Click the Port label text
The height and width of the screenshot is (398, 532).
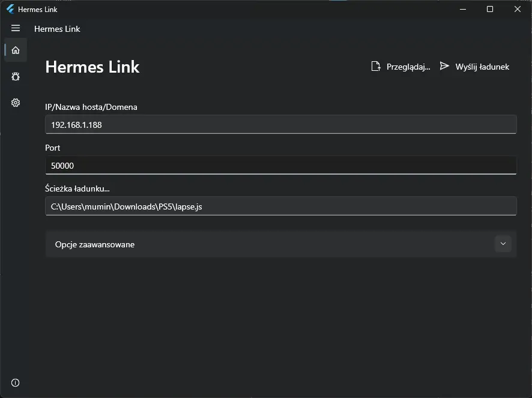pyautogui.click(x=52, y=148)
